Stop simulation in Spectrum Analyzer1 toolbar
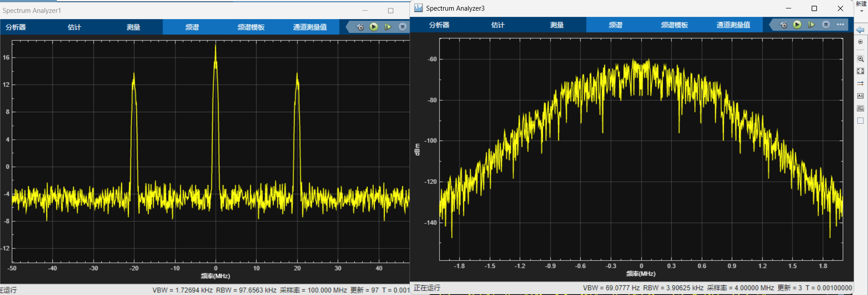The width and height of the screenshot is (868, 295). [x=402, y=27]
